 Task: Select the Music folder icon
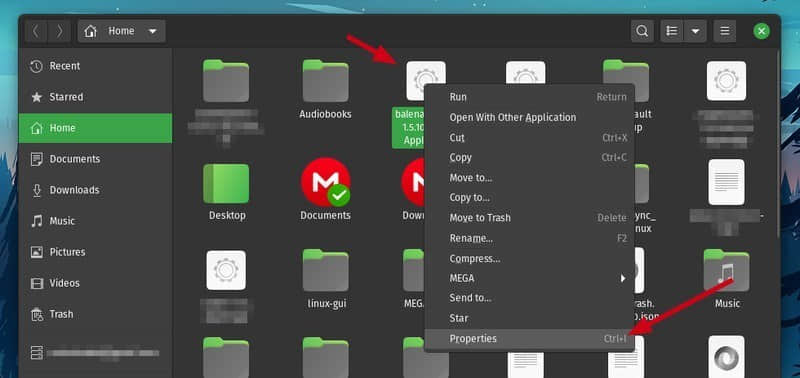(726, 270)
